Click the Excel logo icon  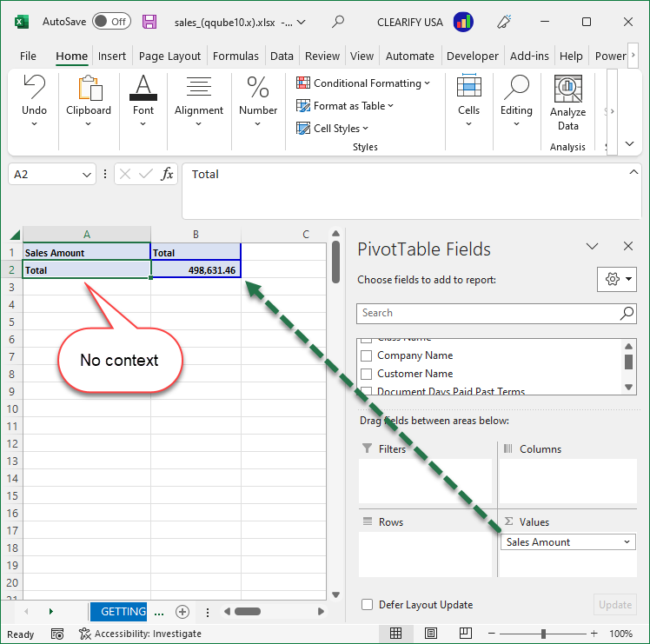coord(22,22)
